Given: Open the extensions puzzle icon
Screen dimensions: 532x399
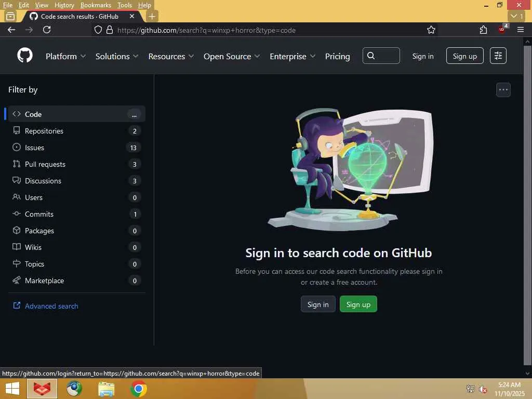Looking at the screenshot, I should coord(484,30).
